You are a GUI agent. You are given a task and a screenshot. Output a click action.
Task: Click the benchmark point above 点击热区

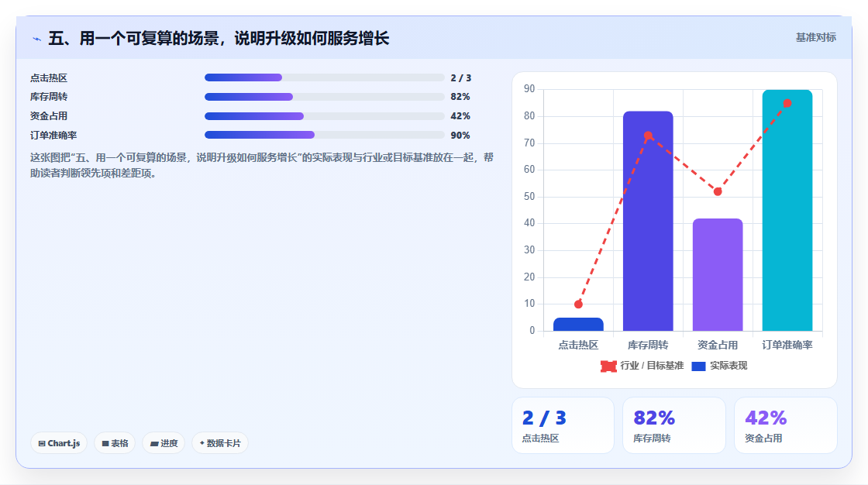coord(578,304)
